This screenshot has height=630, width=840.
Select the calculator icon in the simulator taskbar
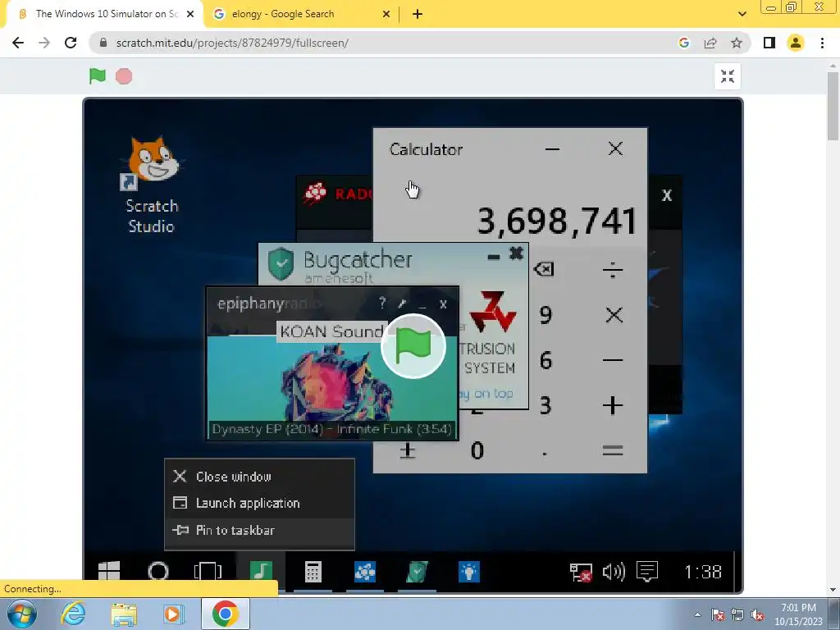pos(313,572)
